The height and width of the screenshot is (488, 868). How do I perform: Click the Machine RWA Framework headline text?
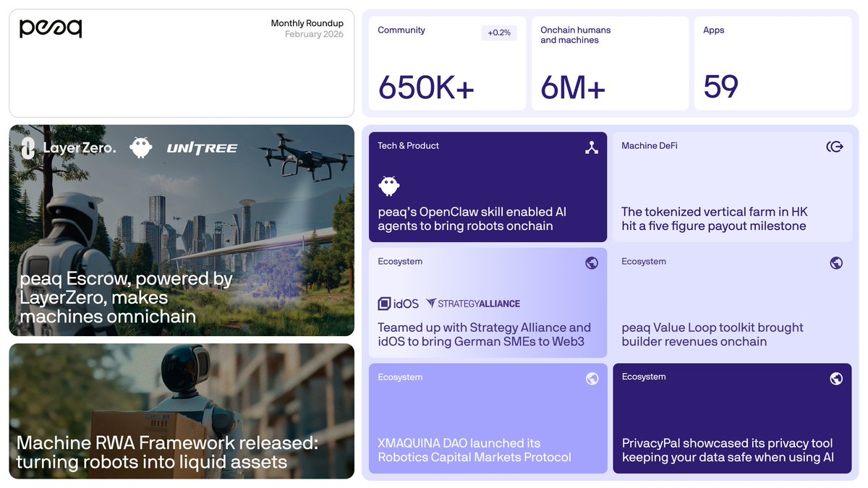point(167,453)
